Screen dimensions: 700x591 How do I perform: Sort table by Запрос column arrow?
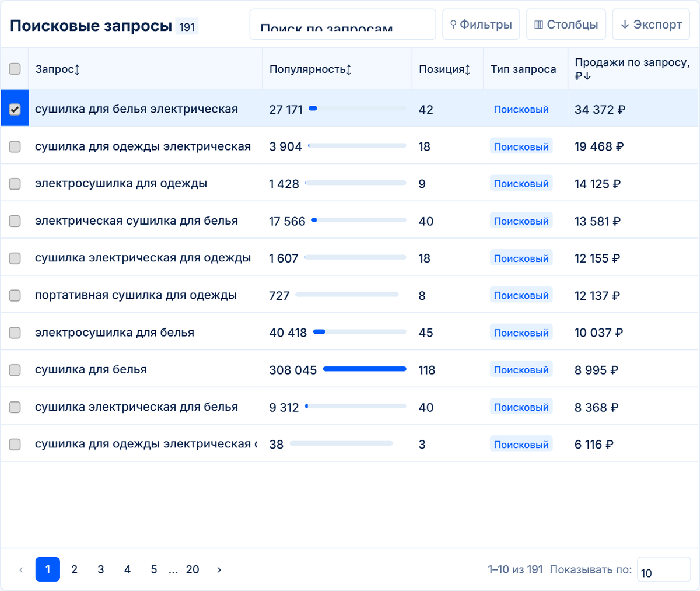click(77, 69)
